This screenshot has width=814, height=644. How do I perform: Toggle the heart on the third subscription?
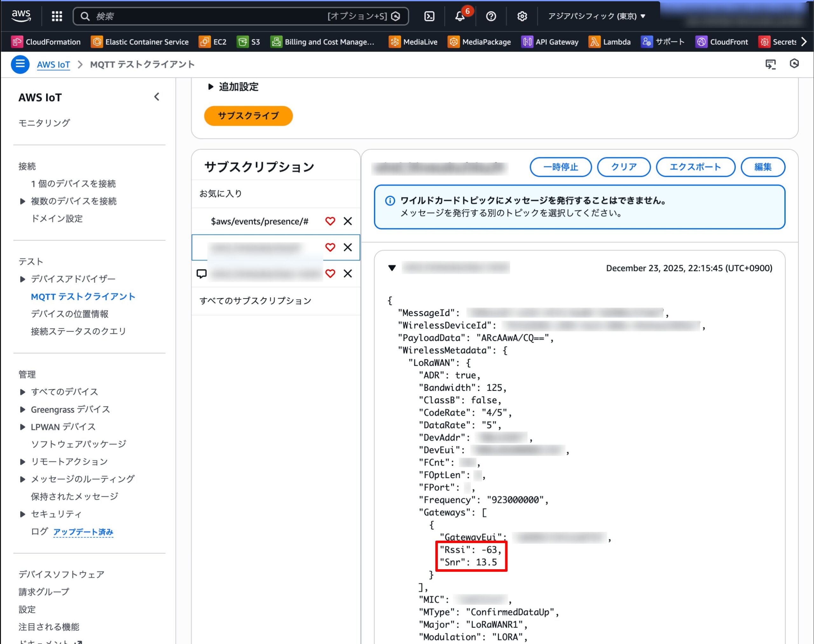(x=331, y=274)
